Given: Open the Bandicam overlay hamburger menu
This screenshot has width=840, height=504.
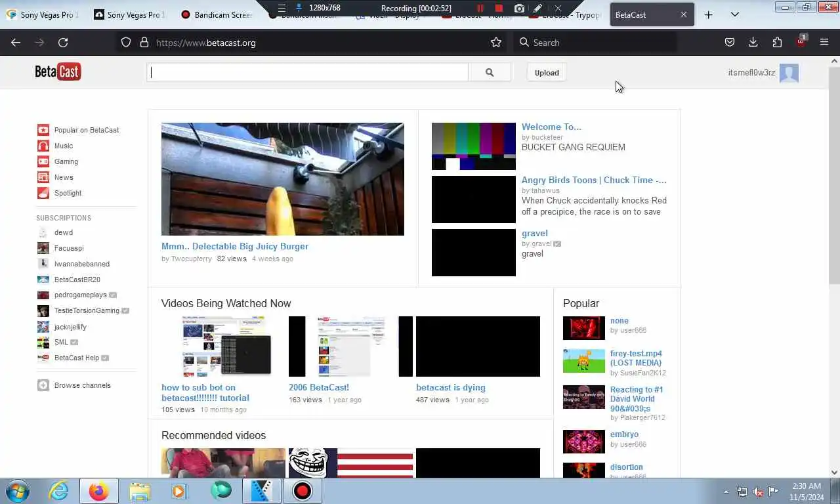Looking at the screenshot, I should (x=282, y=8).
